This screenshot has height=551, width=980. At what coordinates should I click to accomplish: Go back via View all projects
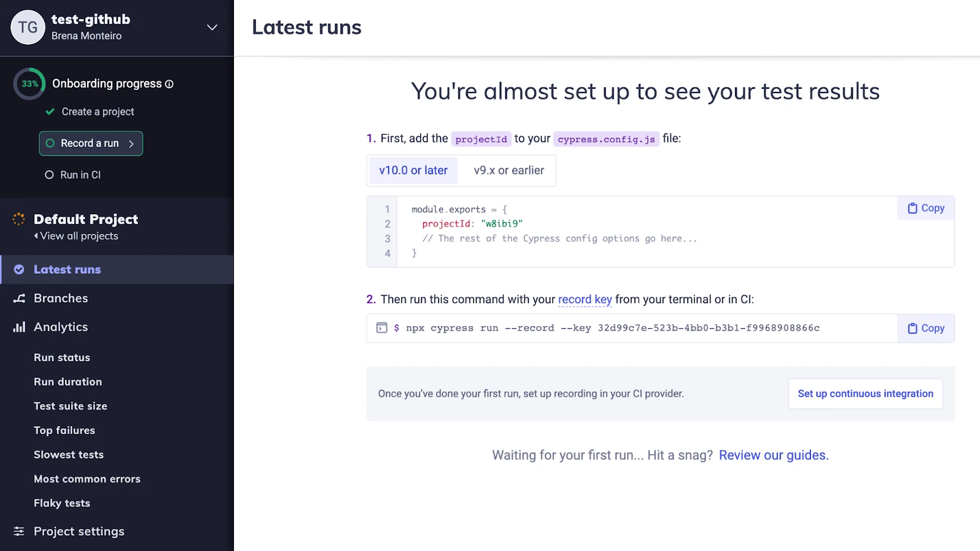[76, 236]
